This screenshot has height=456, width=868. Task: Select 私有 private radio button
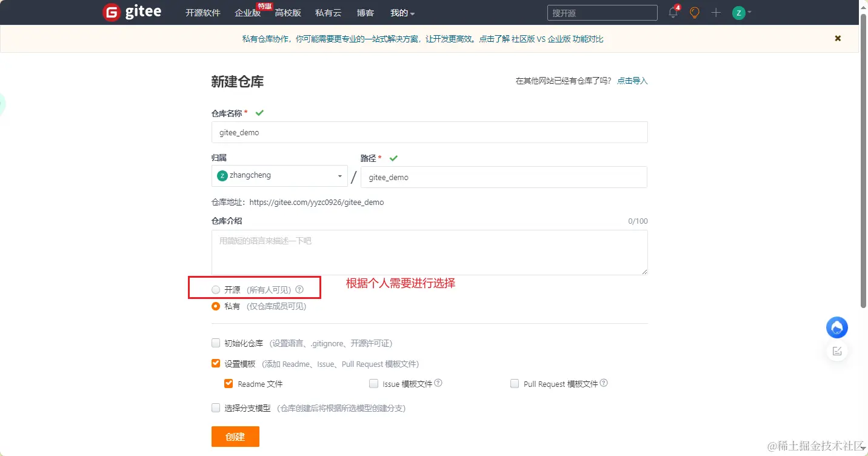click(x=216, y=306)
